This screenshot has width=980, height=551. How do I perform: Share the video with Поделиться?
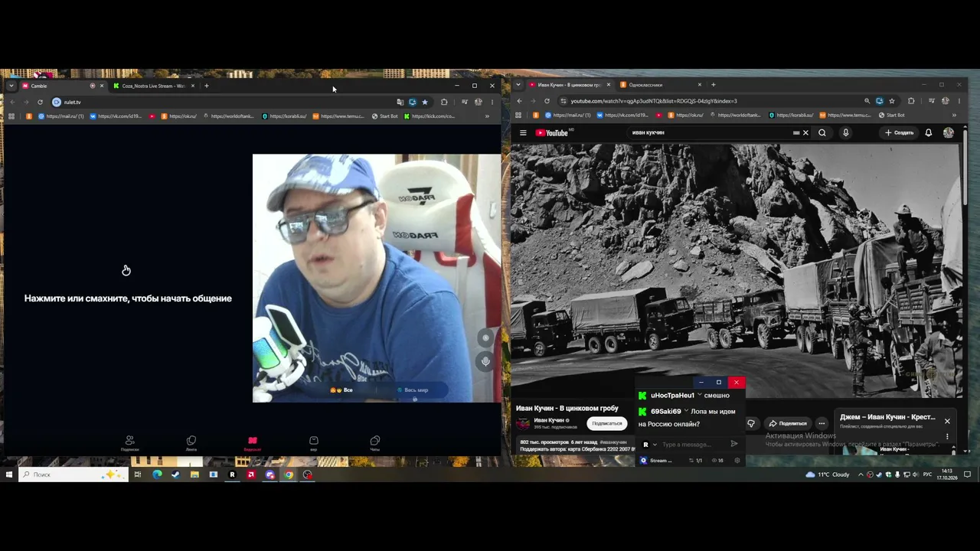[788, 423]
